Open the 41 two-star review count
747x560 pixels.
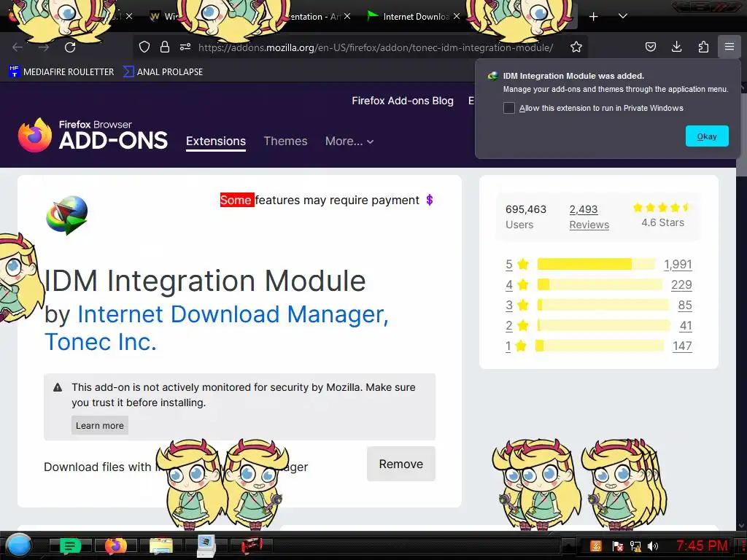tap(686, 326)
